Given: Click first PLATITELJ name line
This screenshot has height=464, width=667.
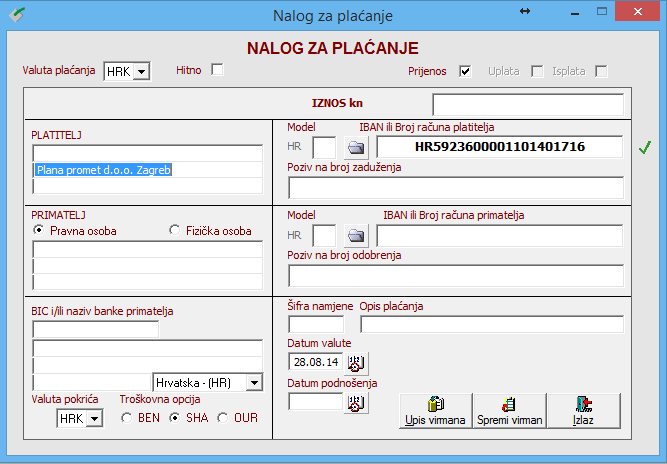Looking at the screenshot, I should point(148,153).
